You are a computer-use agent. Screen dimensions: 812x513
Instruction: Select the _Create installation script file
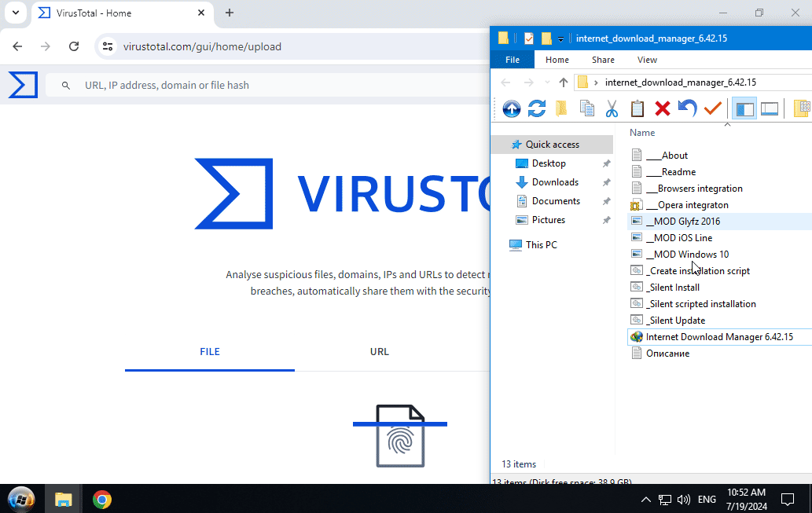pos(697,271)
